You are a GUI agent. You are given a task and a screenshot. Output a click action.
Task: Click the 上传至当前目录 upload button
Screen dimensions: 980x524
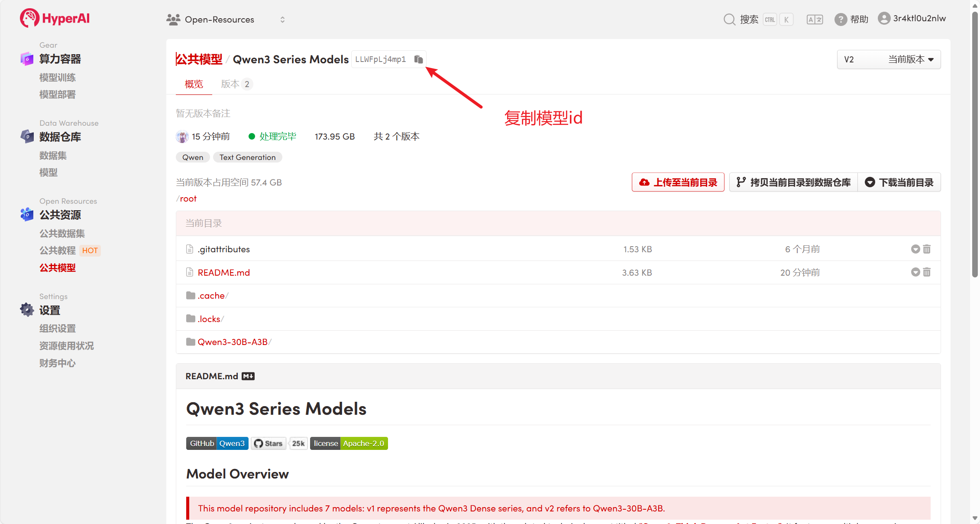678,182
